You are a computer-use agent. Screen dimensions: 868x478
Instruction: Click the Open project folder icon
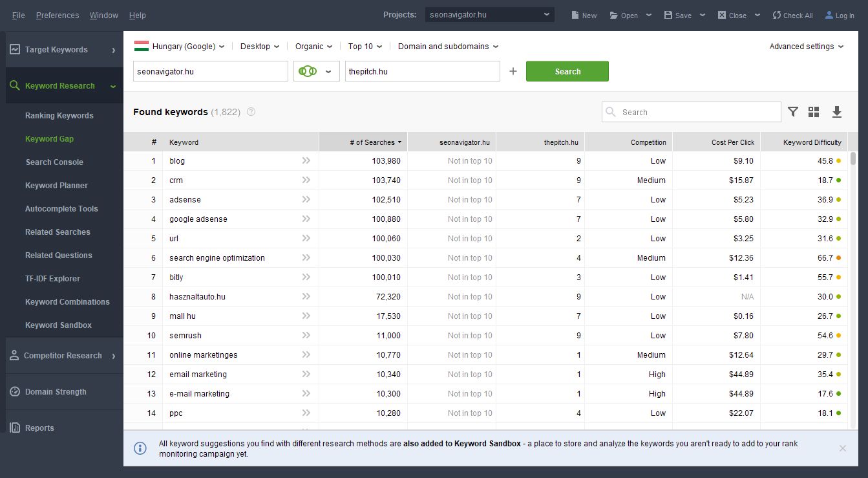pyautogui.click(x=614, y=15)
